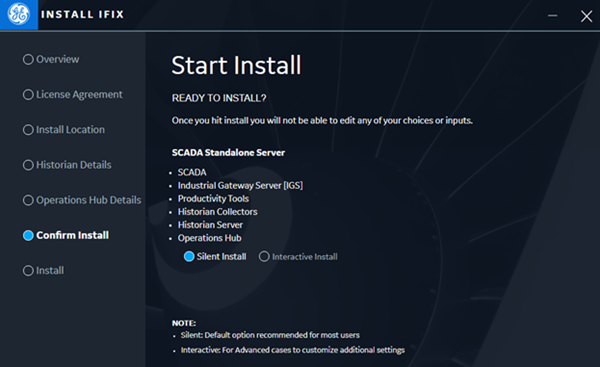
Task: Open the License Agreement step
Action: point(73,95)
